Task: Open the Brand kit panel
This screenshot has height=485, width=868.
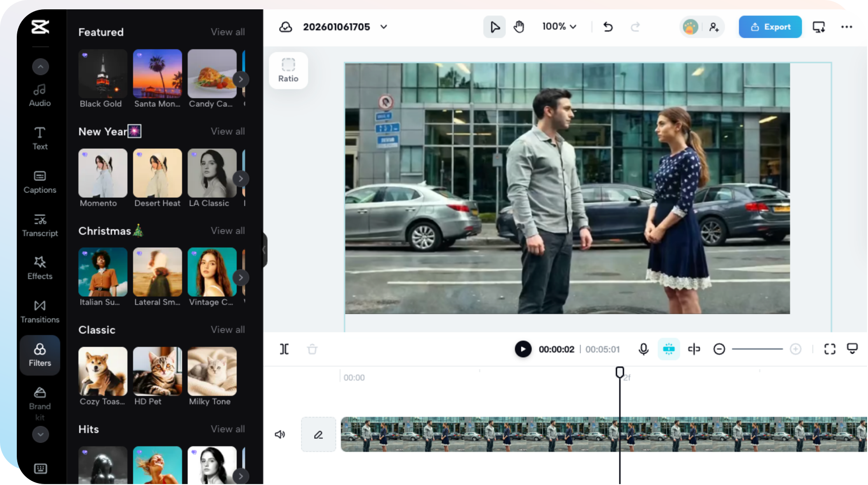Action: pos(40,404)
